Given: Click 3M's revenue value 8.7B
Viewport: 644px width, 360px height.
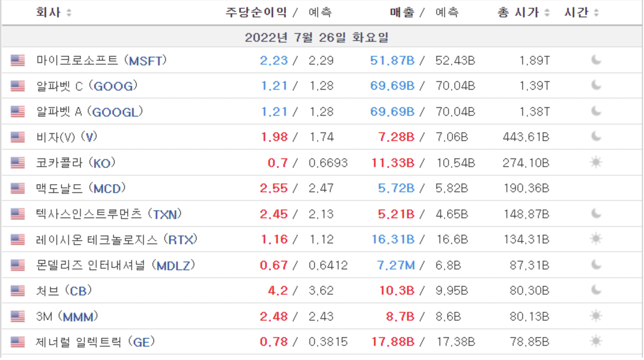Looking at the screenshot, I should click(x=400, y=317).
